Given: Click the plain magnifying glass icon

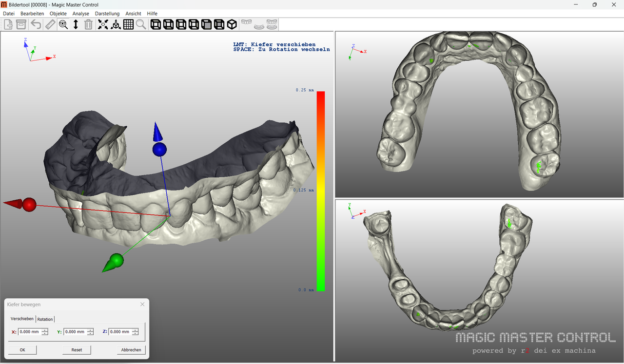Looking at the screenshot, I should coord(141,24).
